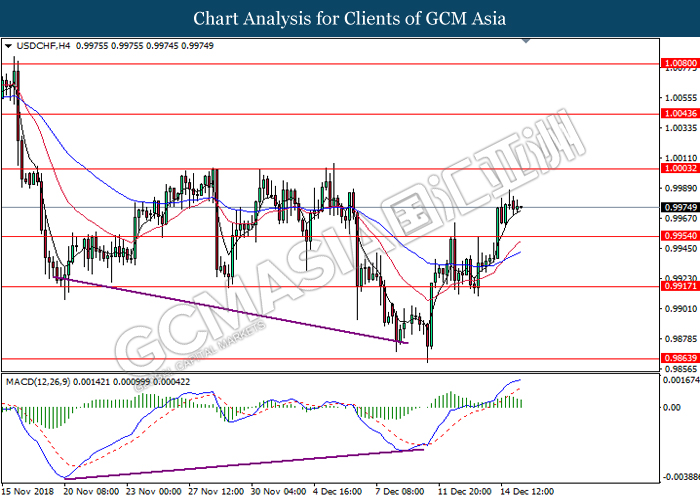Select the 0.98639 red price level label
The height and width of the screenshot is (500, 700).
(680, 358)
